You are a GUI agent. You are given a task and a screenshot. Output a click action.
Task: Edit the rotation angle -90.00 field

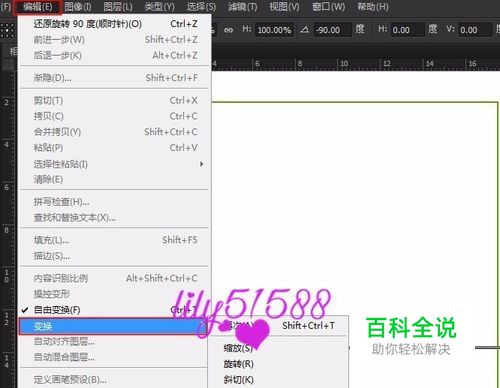[x=332, y=30]
